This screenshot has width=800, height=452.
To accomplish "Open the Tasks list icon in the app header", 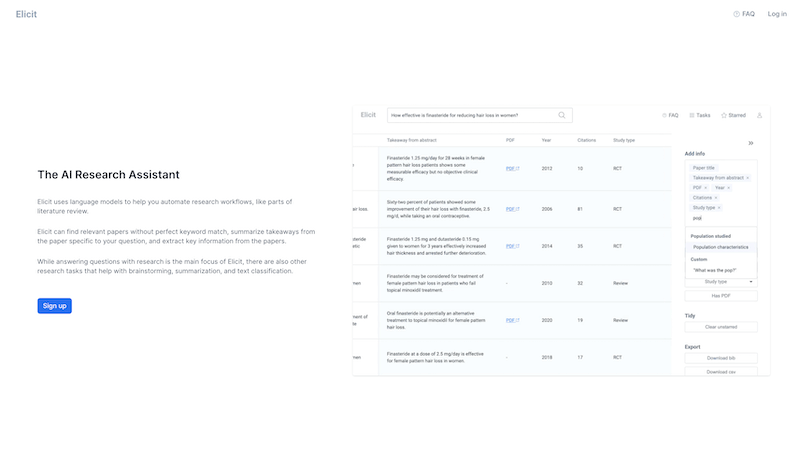I will coord(691,115).
